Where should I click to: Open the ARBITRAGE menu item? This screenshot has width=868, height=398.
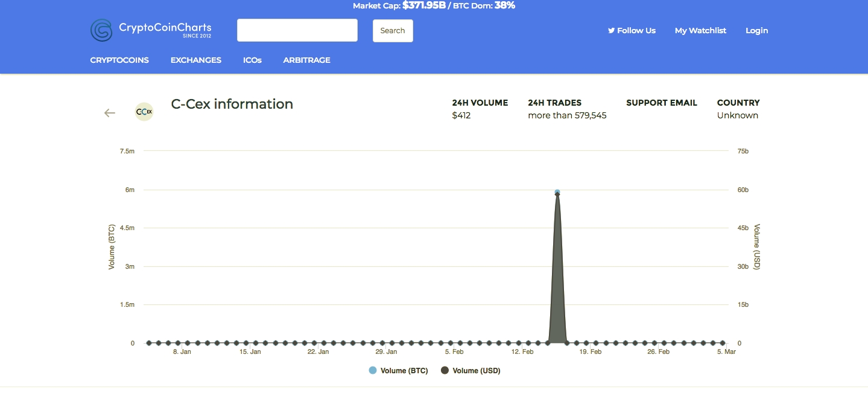point(306,60)
